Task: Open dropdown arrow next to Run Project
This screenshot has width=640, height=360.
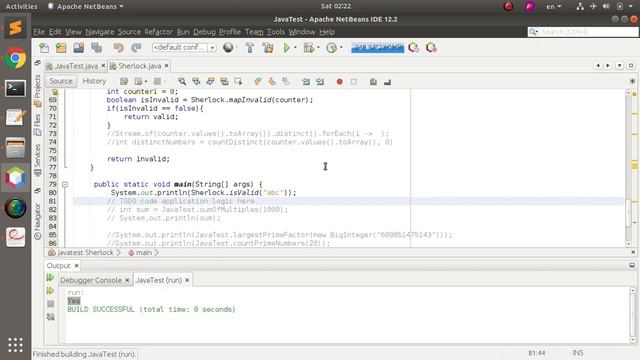Action: [295, 48]
